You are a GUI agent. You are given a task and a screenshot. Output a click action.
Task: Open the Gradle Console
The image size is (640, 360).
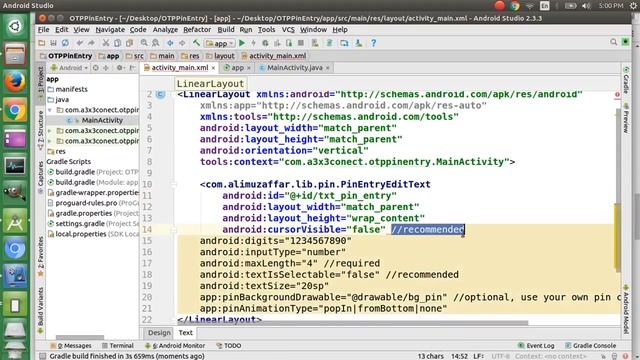point(590,346)
